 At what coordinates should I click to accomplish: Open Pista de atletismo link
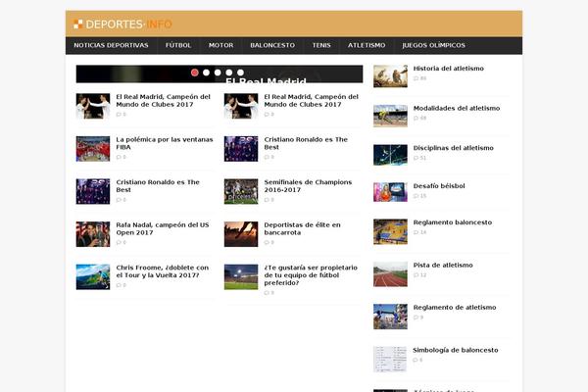(443, 266)
